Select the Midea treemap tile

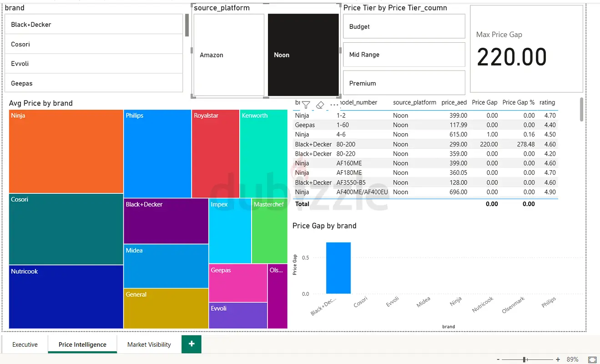(166, 266)
